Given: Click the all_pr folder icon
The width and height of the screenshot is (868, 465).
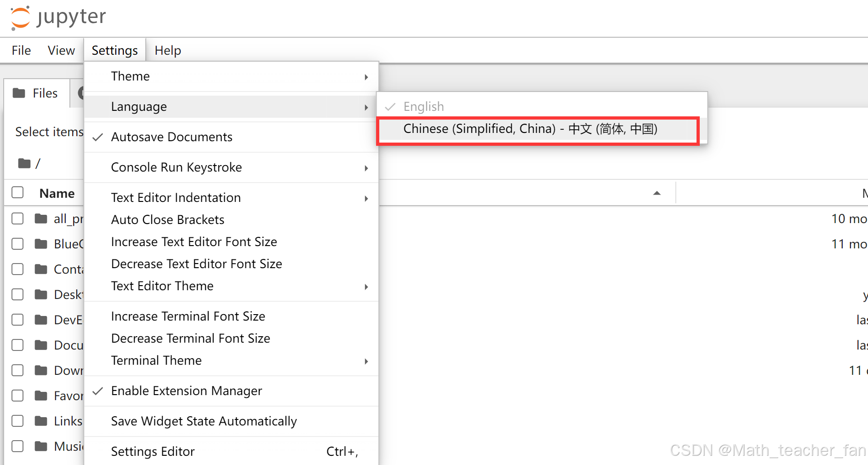Looking at the screenshot, I should (41, 218).
